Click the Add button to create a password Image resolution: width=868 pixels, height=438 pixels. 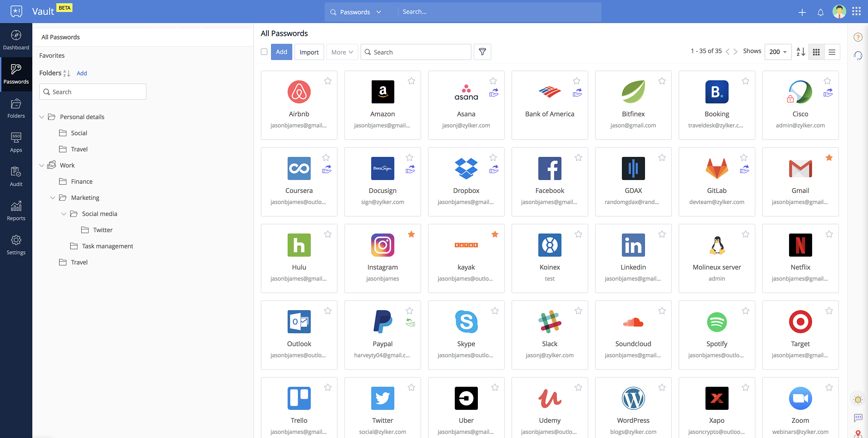click(x=282, y=52)
